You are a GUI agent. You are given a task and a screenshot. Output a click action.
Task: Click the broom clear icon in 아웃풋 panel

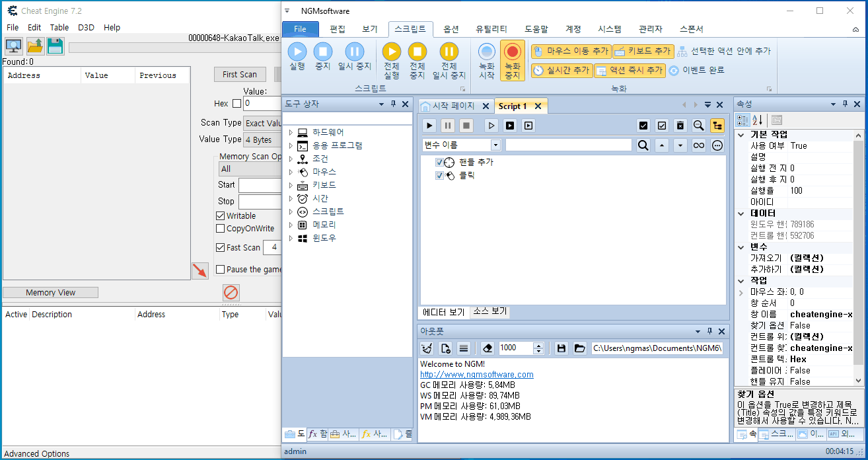(427, 348)
